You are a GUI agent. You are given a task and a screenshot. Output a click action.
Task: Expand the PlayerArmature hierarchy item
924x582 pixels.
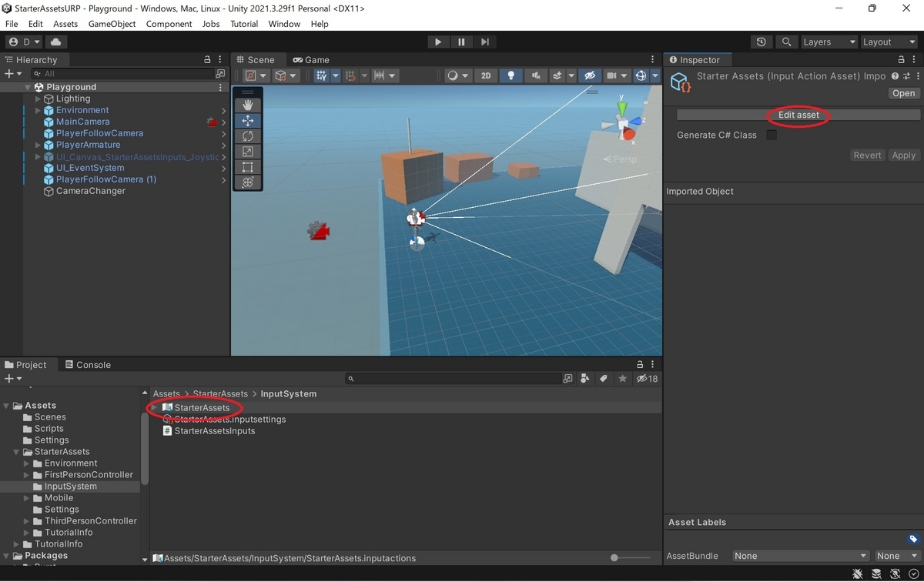point(38,145)
